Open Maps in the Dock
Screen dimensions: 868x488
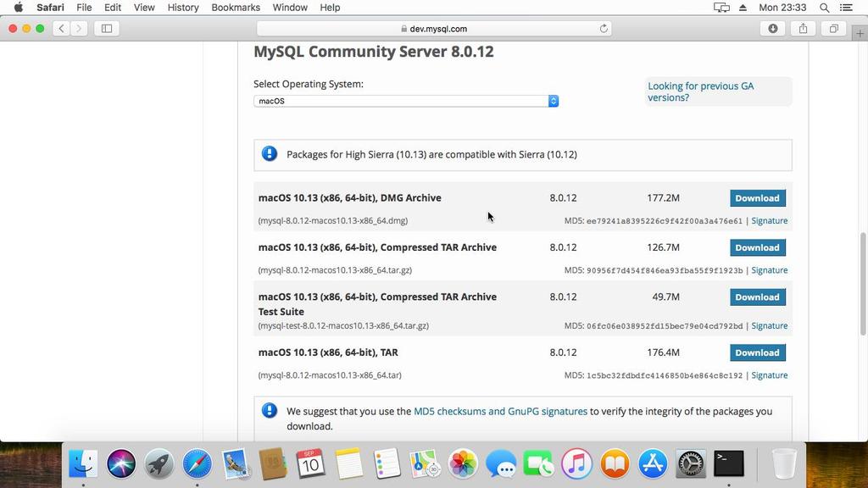(425, 463)
